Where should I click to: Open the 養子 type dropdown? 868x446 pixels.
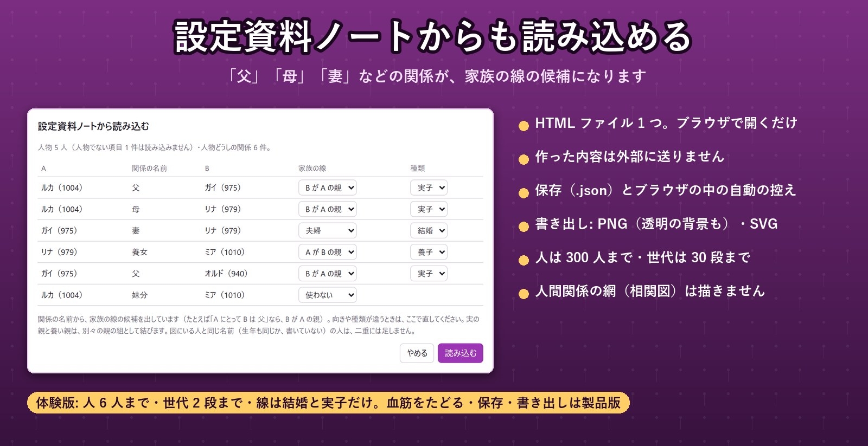coord(429,252)
